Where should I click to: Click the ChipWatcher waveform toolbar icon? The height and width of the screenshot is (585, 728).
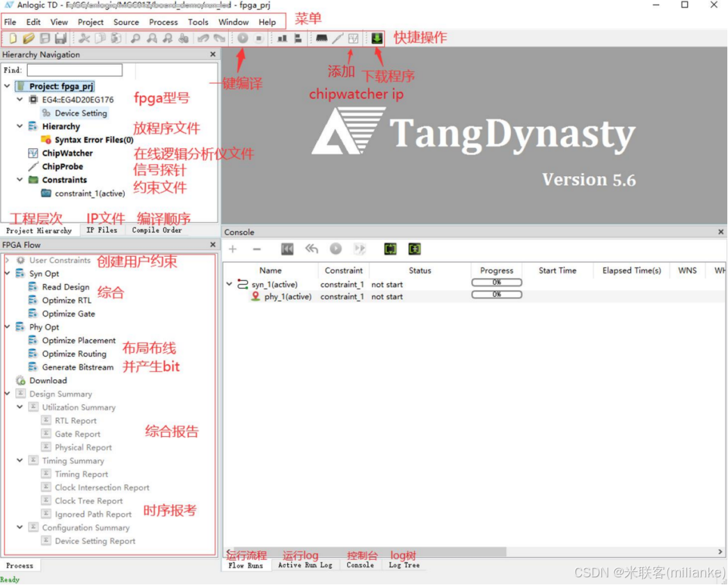[x=354, y=38]
